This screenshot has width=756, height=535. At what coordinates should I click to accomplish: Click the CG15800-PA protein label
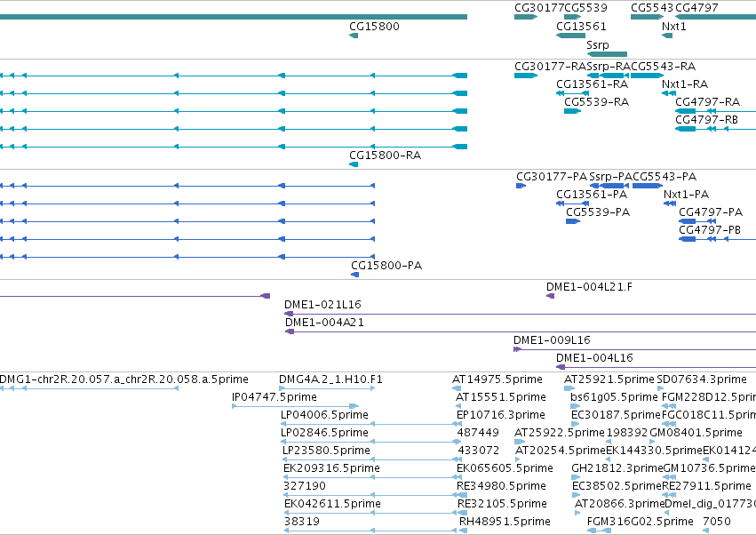click(x=386, y=266)
